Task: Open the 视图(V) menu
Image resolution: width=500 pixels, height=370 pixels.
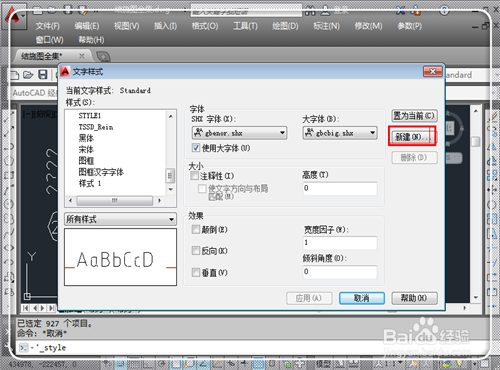Action: [127, 26]
